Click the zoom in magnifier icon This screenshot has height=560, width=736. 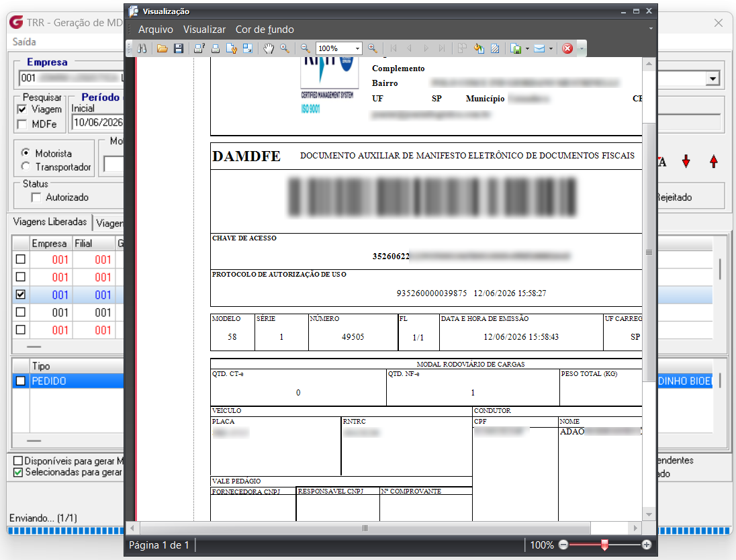coord(373,48)
